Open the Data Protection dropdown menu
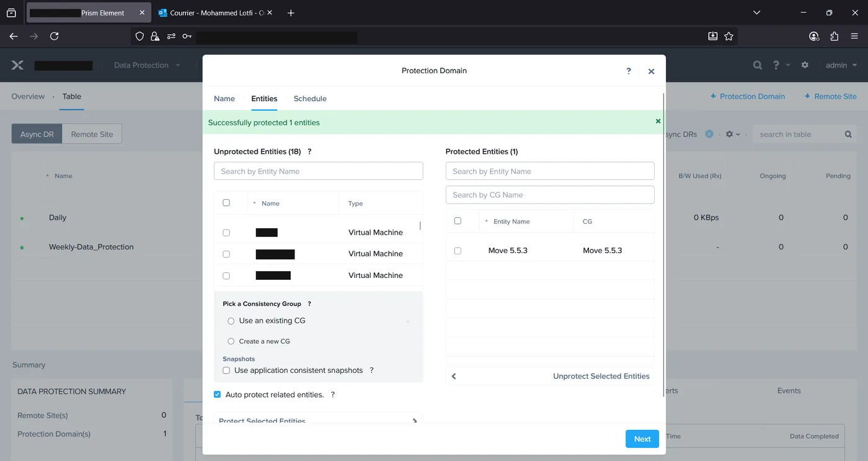Screen dimensions: 868x461 (147, 65)
